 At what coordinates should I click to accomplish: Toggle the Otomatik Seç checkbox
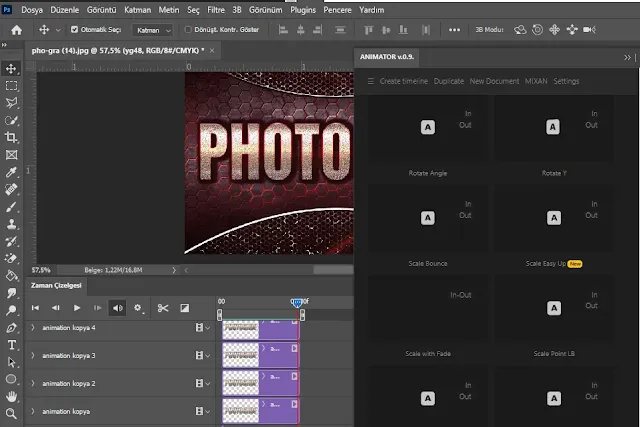74,30
